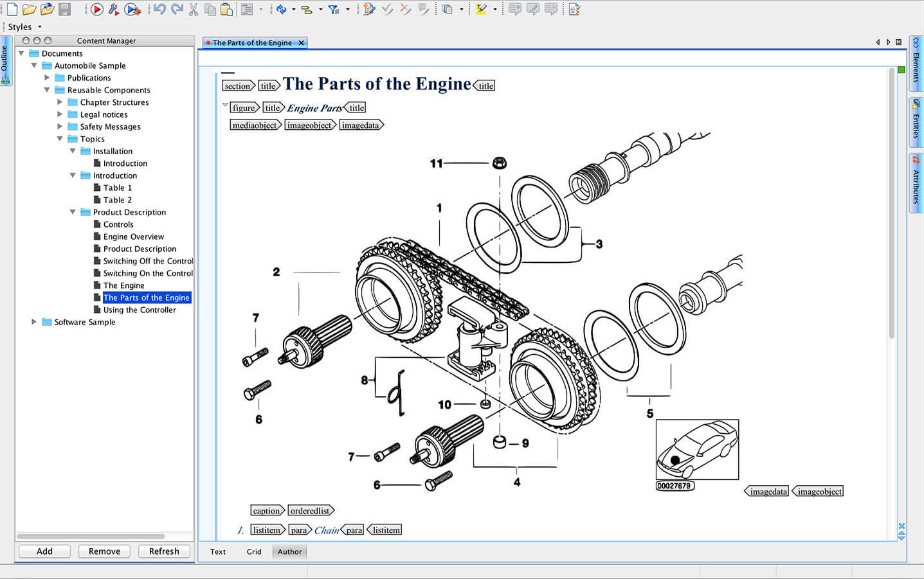Undo the last edit
This screenshot has height=579, width=924.
(160, 8)
